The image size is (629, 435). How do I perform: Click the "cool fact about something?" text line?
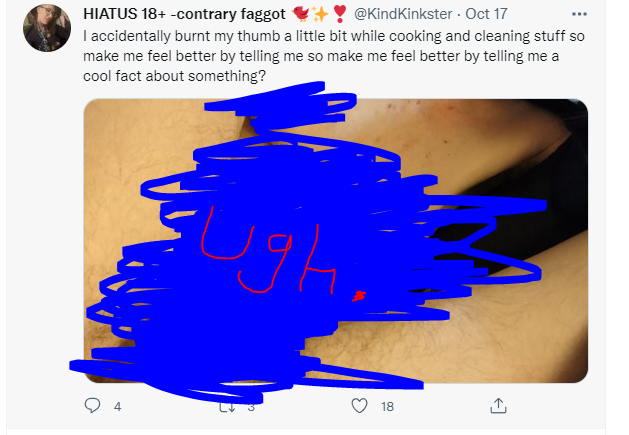pyautogui.click(x=174, y=75)
